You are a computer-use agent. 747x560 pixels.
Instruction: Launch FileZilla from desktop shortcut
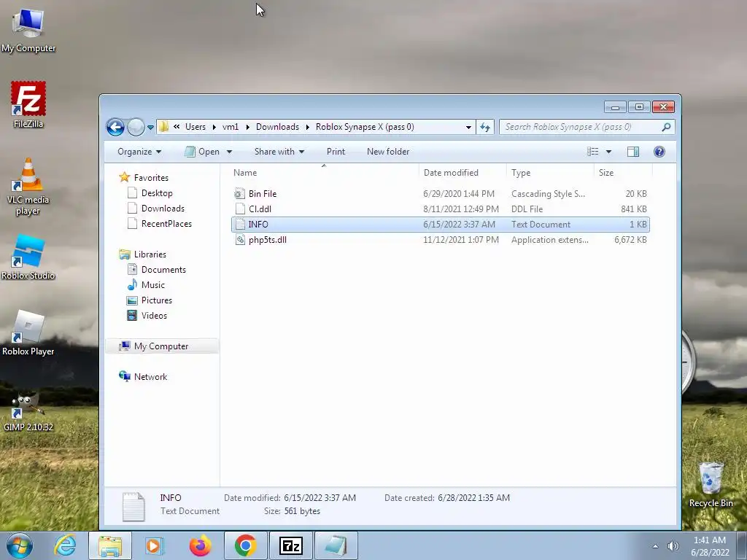pyautogui.click(x=28, y=105)
